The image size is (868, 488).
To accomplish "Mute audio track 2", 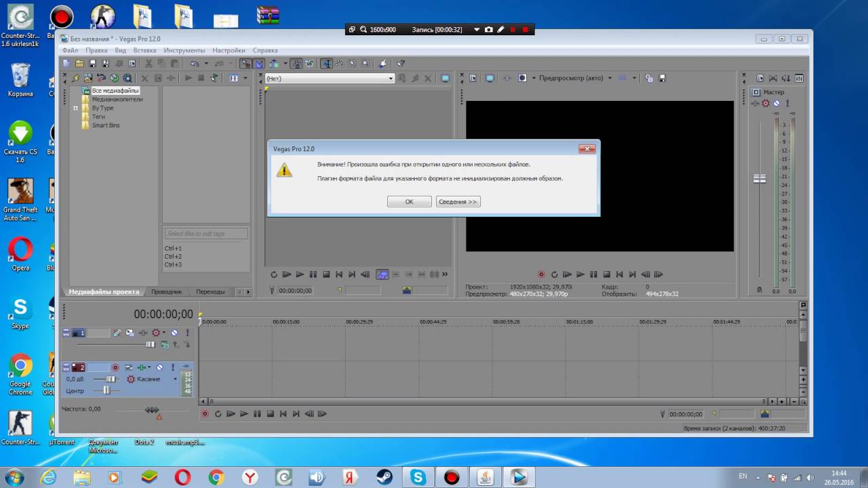I will (159, 367).
